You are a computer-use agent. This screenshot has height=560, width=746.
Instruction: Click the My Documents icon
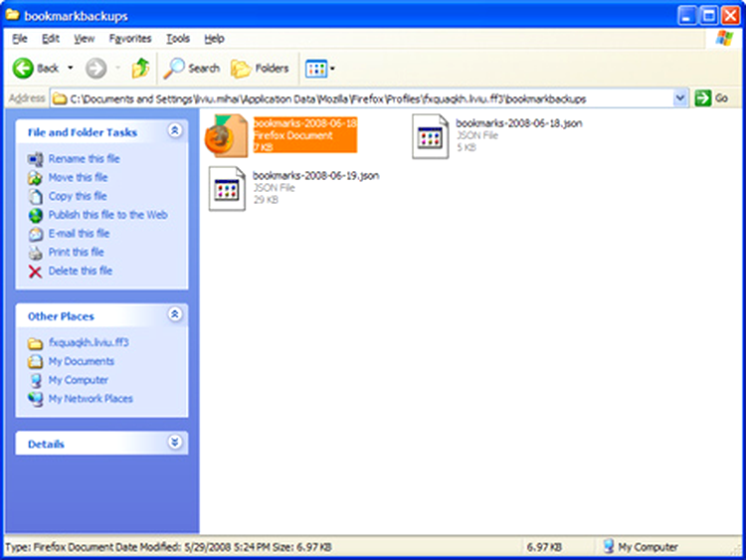[x=35, y=362]
